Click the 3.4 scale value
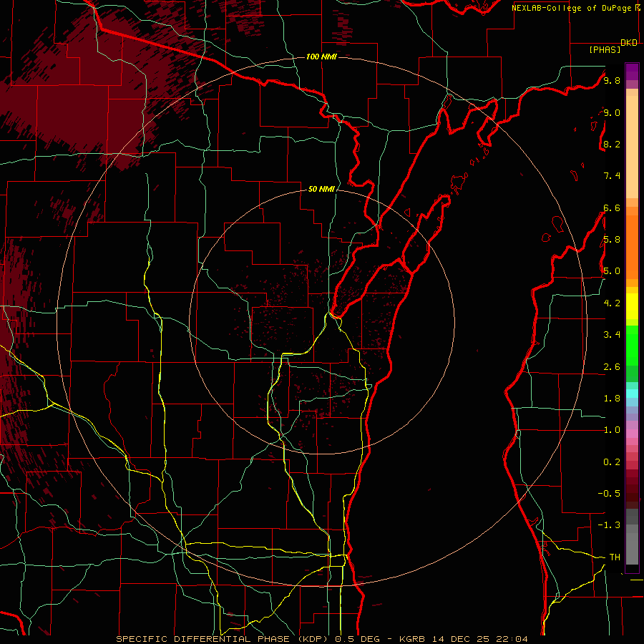644x644 pixels. click(612, 335)
